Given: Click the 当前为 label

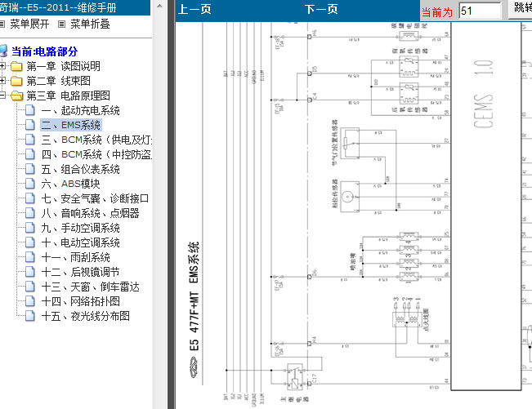Looking at the screenshot, I should point(437,12).
